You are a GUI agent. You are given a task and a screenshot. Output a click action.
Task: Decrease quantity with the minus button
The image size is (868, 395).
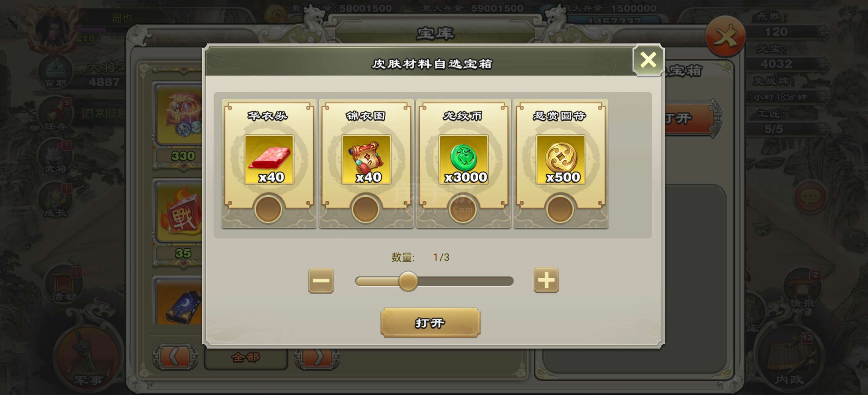point(321,280)
